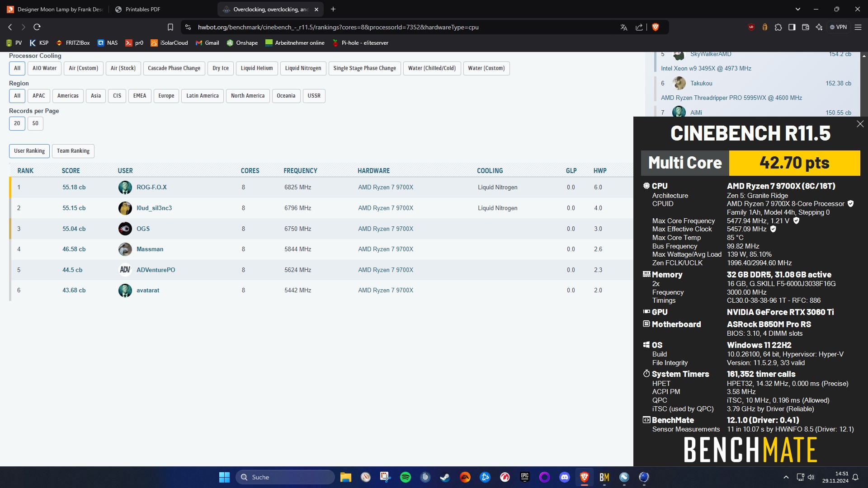Open l0ud_sil3nc3 user avatar
868x488 pixels.
(125, 208)
